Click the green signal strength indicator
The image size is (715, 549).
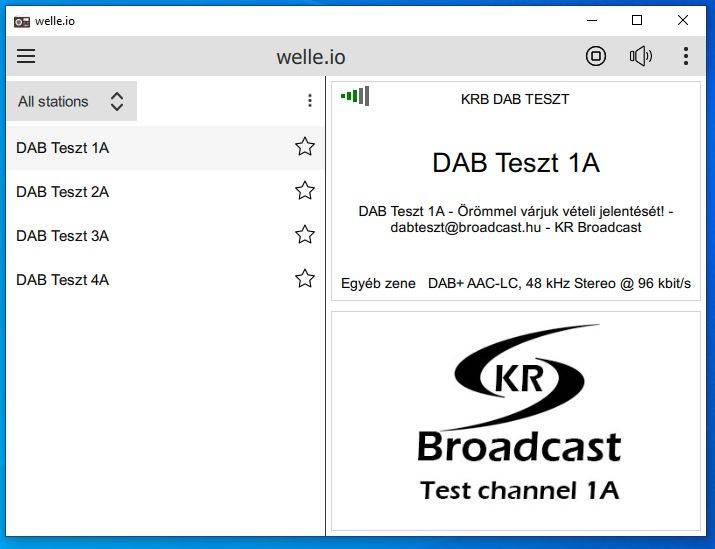pyautogui.click(x=355, y=96)
